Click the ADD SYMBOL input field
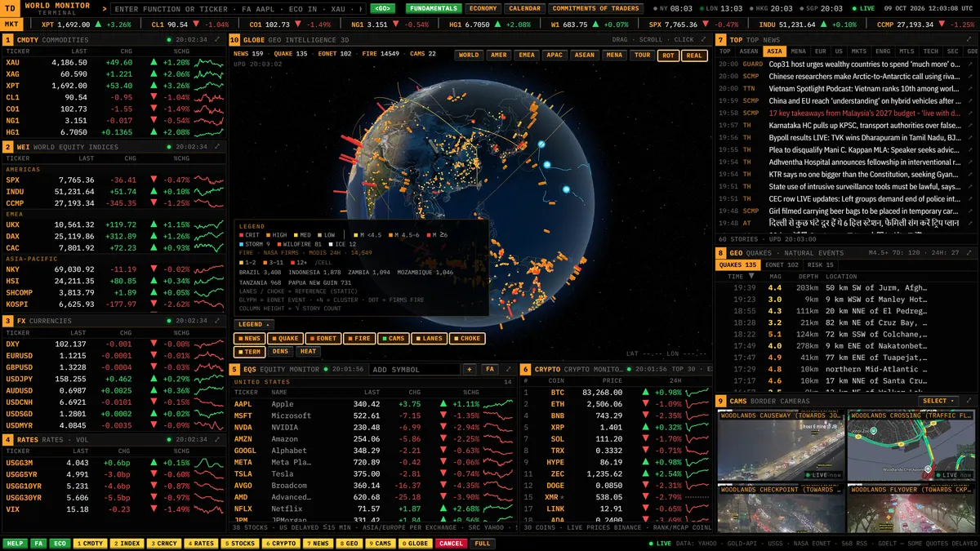Image resolution: width=980 pixels, height=551 pixels. 413,369
